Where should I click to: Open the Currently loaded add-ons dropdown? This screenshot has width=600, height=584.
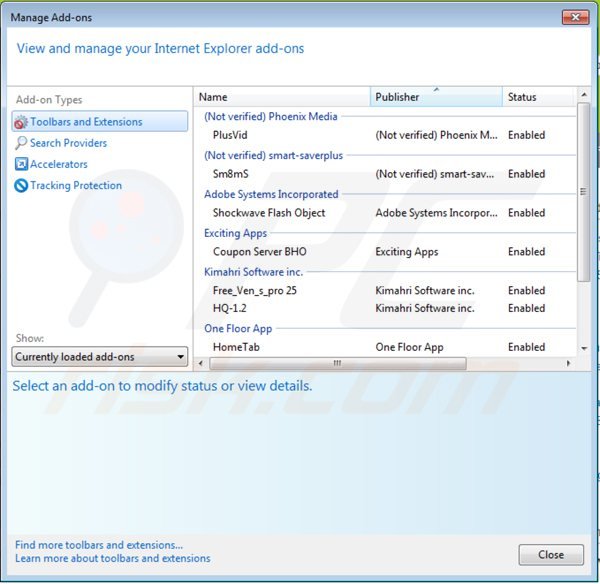(x=99, y=357)
